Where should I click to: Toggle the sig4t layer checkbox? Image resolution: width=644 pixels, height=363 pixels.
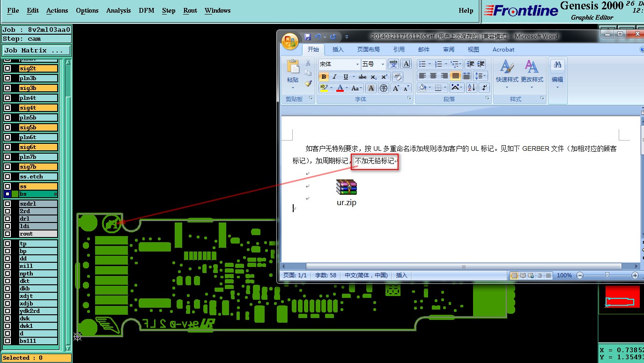[x=7, y=108]
